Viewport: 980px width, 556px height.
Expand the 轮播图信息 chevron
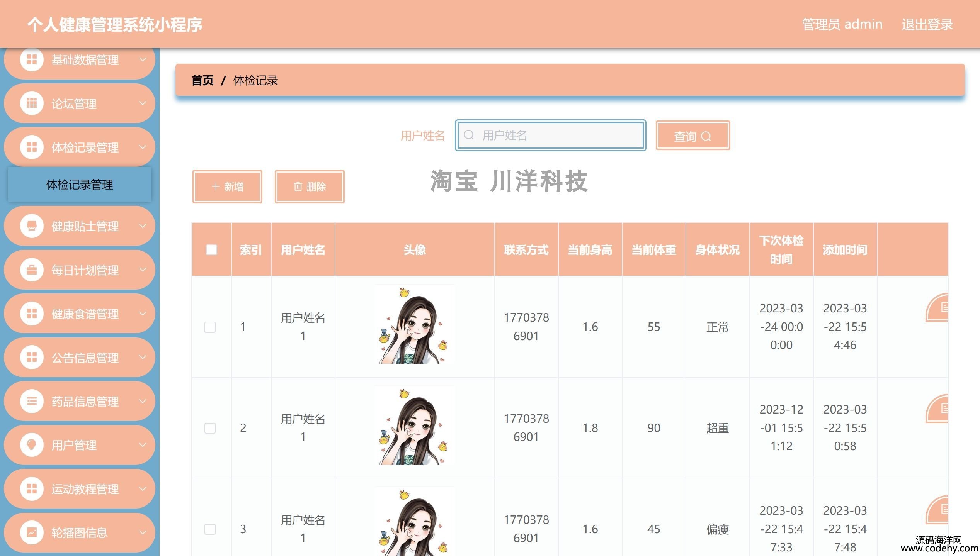[x=143, y=533]
